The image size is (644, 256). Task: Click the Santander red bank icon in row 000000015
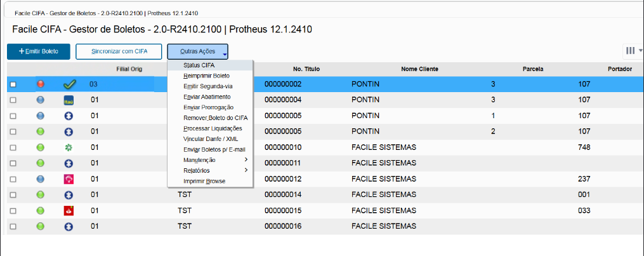[x=69, y=211]
